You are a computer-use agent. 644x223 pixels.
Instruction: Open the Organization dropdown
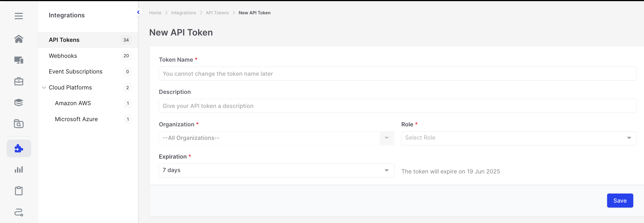click(x=276, y=138)
